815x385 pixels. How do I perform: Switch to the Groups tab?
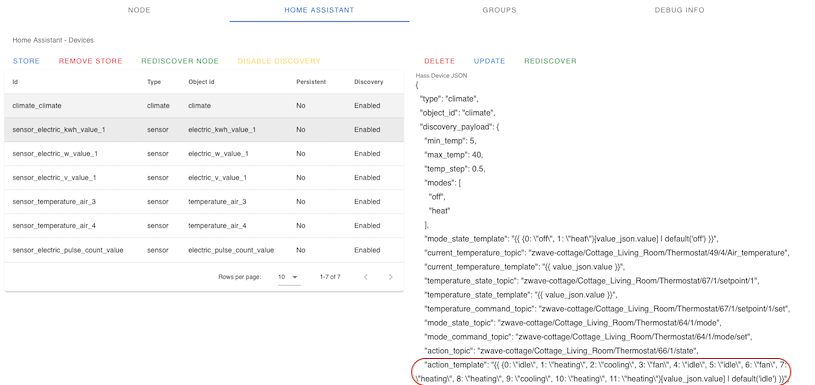point(499,10)
